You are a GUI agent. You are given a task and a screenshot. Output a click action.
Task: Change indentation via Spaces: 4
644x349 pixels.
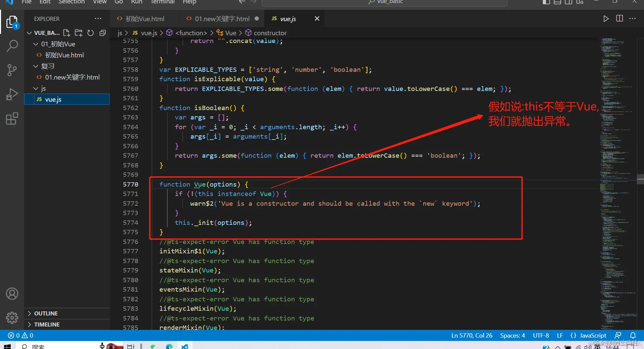pyautogui.click(x=512, y=335)
